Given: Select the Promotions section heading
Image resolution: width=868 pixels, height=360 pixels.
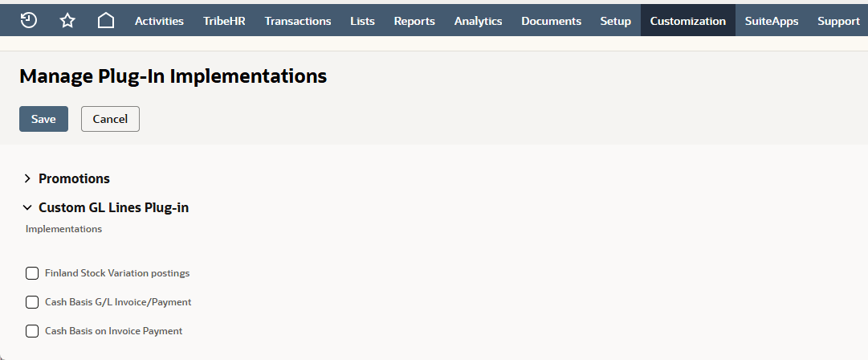Looking at the screenshot, I should (74, 178).
